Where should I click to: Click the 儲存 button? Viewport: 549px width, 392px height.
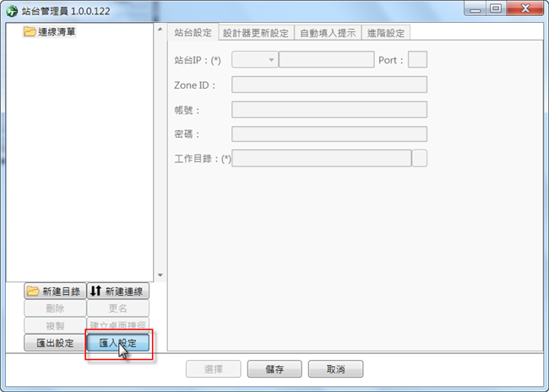[274, 369]
